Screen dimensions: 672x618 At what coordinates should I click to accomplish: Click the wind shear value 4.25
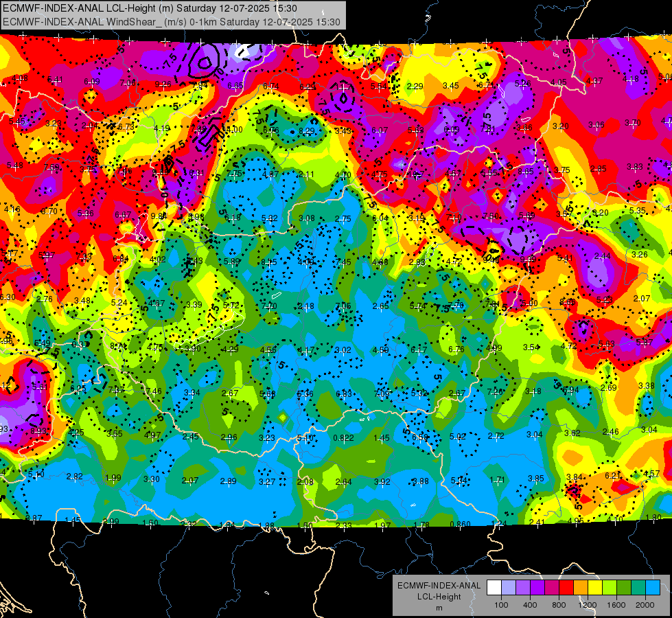[x=76, y=433]
